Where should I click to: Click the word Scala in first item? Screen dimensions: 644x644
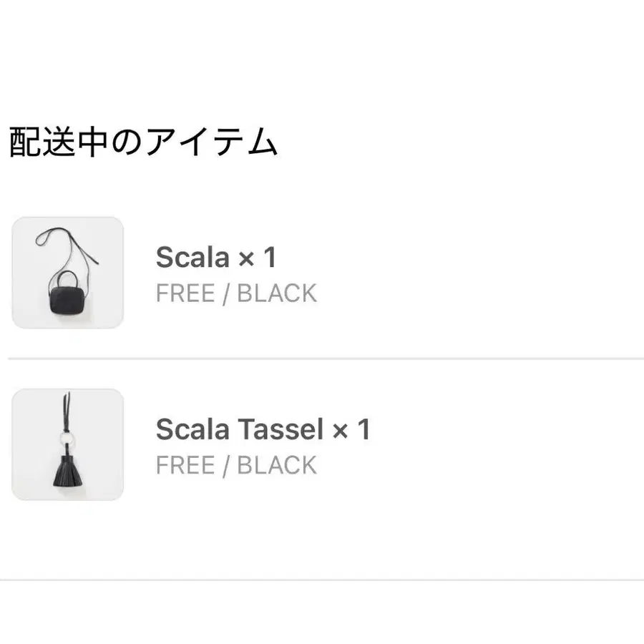click(x=192, y=258)
